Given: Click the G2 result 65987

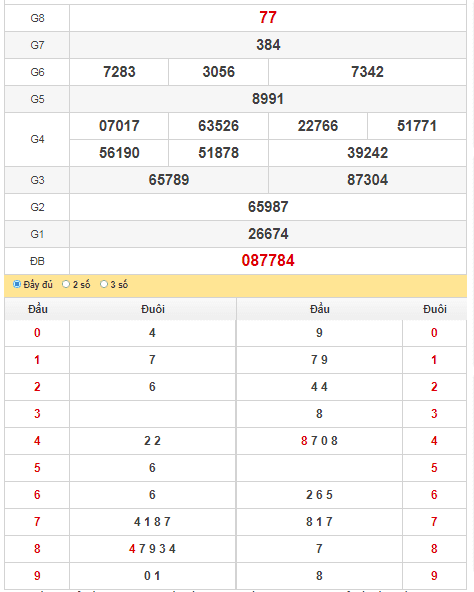Looking at the screenshot, I should click(268, 207).
